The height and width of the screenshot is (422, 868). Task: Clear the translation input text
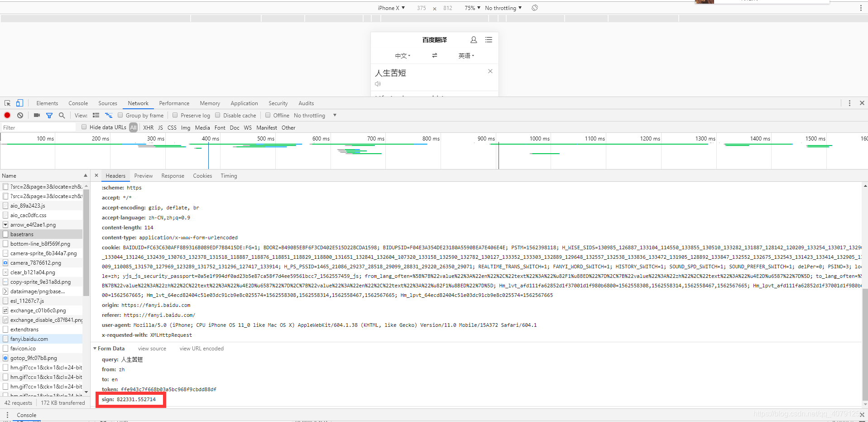490,71
